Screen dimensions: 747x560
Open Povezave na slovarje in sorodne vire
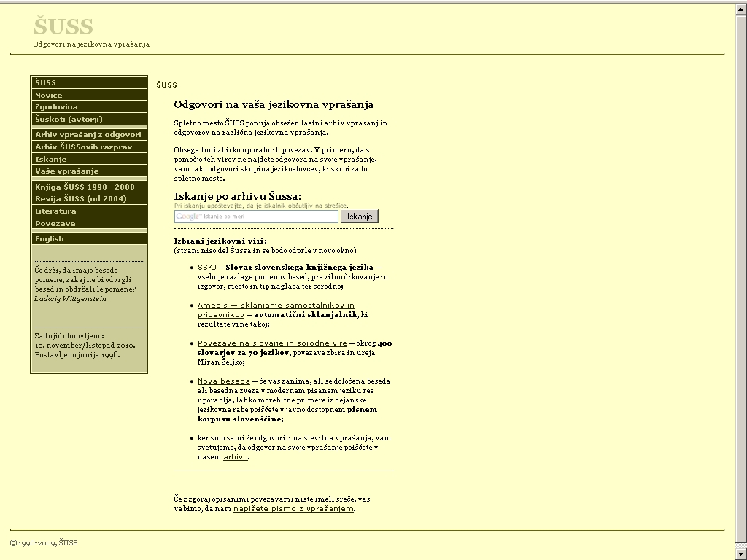[272, 343]
